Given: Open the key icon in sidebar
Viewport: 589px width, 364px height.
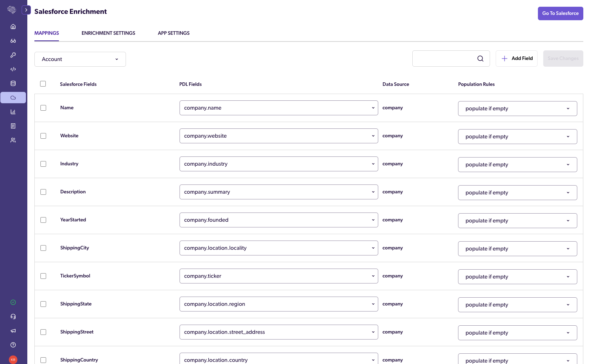Looking at the screenshot, I should click(x=13, y=55).
